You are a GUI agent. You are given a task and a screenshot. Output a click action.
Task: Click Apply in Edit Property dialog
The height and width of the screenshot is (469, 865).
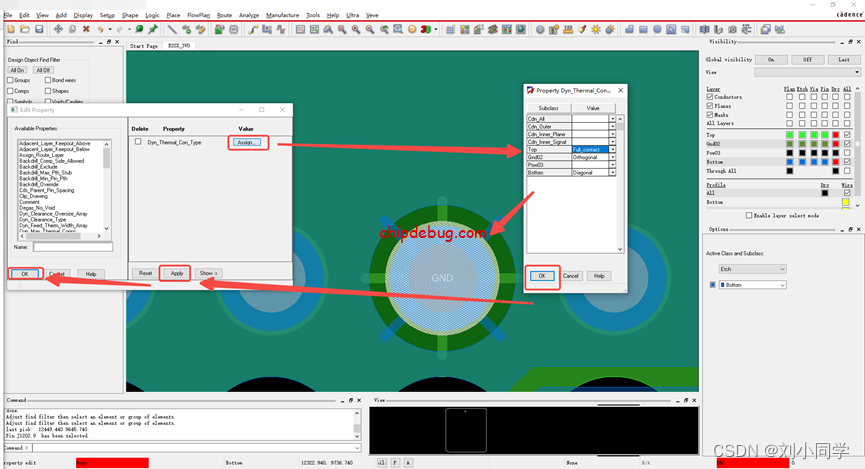176,273
